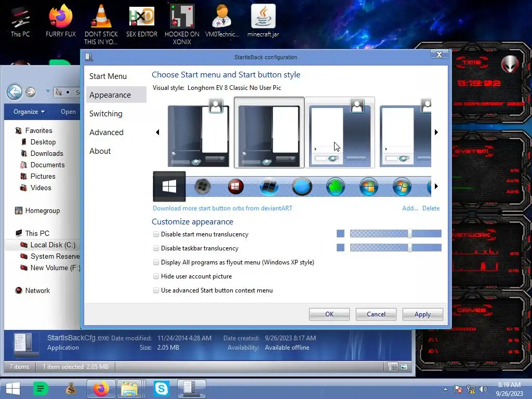The height and width of the screenshot is (399, 532).
Task: Select Network in the Explorer navigation pane
Action: (37, 290)
